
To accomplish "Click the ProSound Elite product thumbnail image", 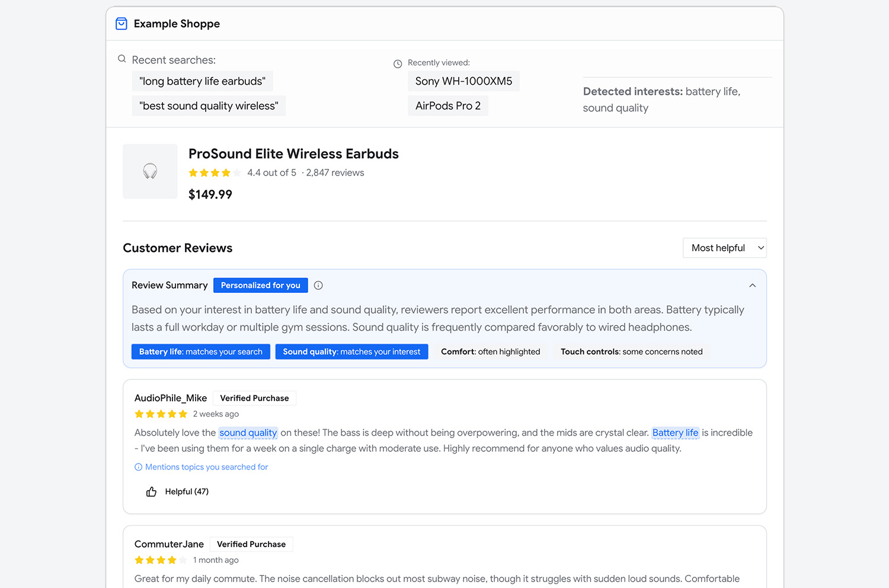I will pyautogui.click(x=149, y=171).
